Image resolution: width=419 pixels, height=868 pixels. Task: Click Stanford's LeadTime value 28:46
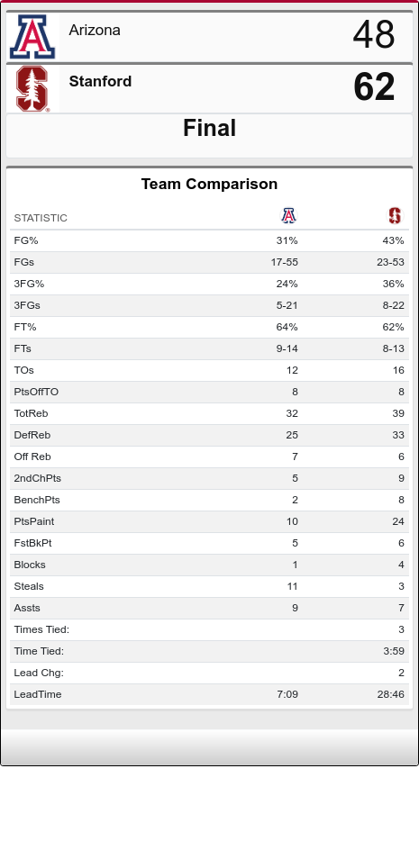(x=391, y=694)
